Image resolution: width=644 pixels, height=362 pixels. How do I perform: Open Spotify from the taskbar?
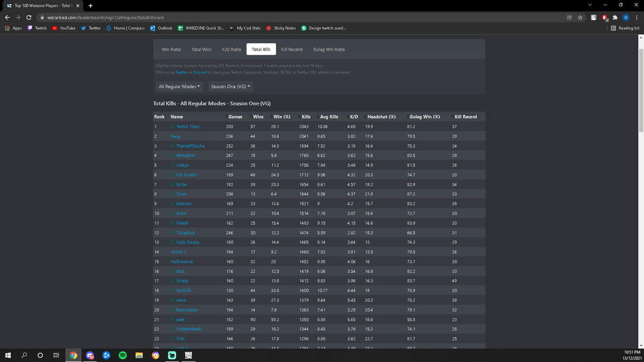pyautogui.click(x=122, y=355)
